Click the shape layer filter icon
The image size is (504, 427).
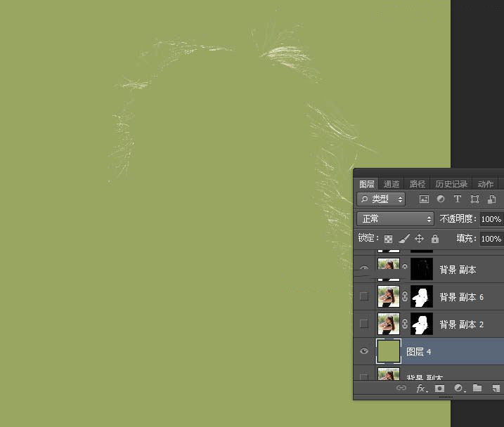tap(474, 199)
